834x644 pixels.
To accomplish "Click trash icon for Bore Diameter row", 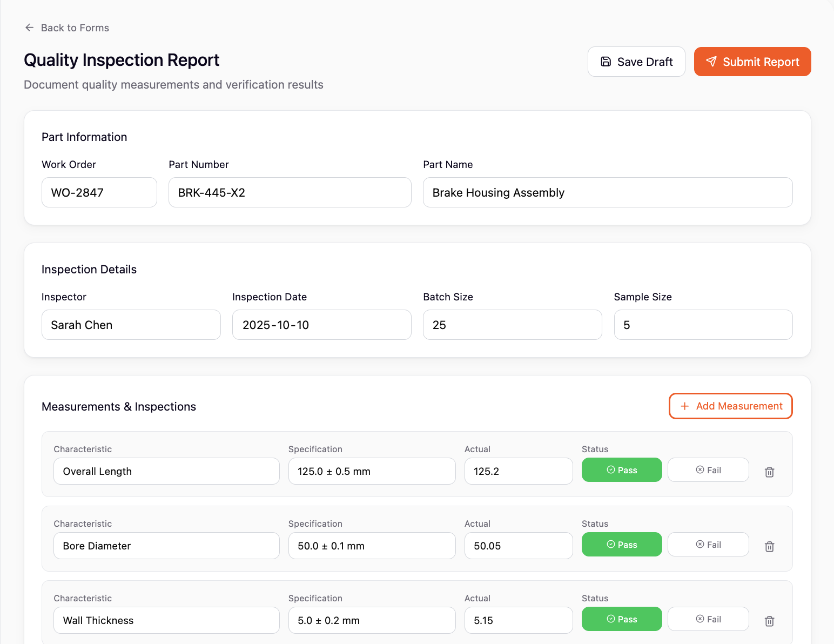I will (769, 547).
